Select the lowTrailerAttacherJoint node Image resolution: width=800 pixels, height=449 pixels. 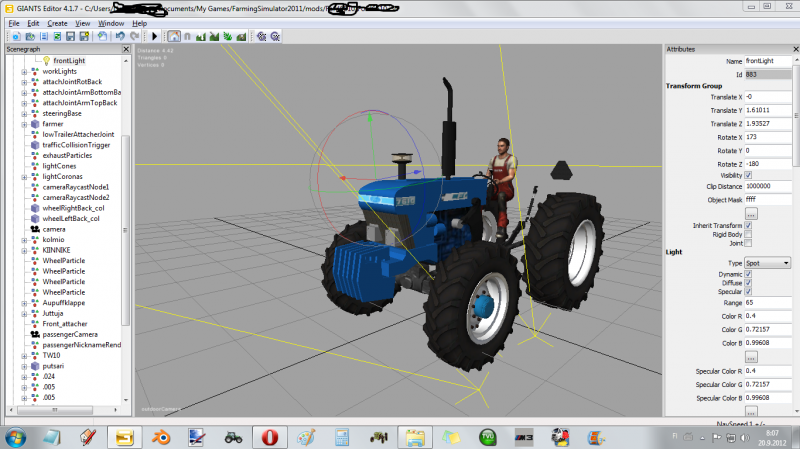coord(78,134)
